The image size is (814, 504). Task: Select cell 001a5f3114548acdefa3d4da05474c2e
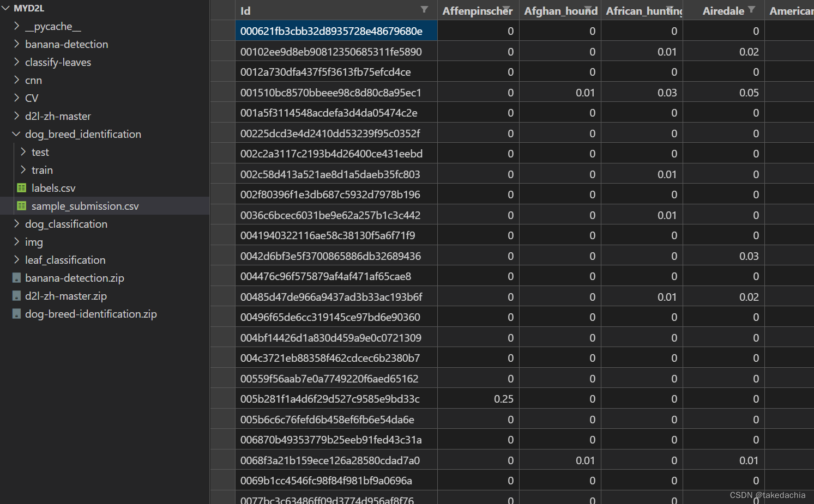click(336, 113)
